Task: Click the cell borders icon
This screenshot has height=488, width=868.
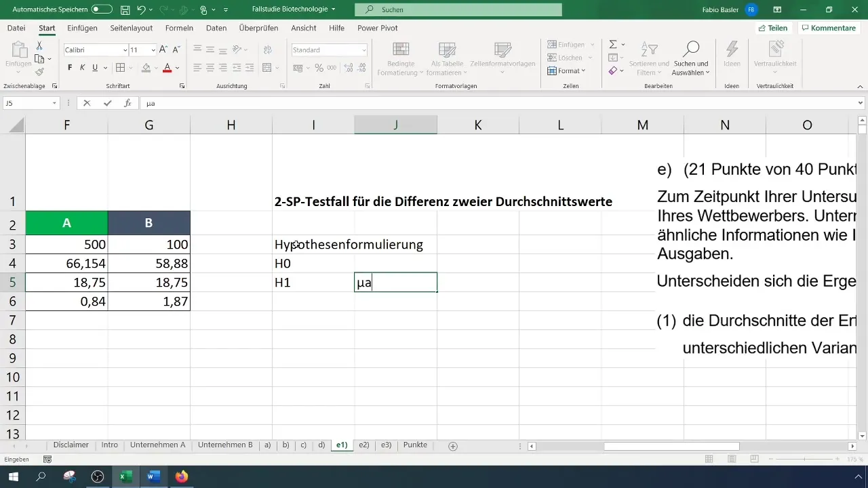Action: (120, 68)
